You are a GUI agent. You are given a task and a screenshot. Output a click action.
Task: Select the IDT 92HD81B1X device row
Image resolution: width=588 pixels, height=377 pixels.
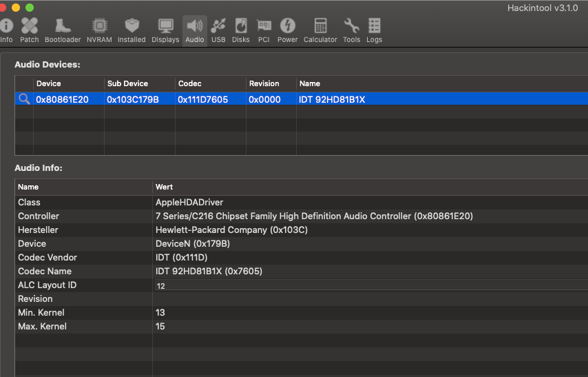pyautogui.click(x=332, y=99)
